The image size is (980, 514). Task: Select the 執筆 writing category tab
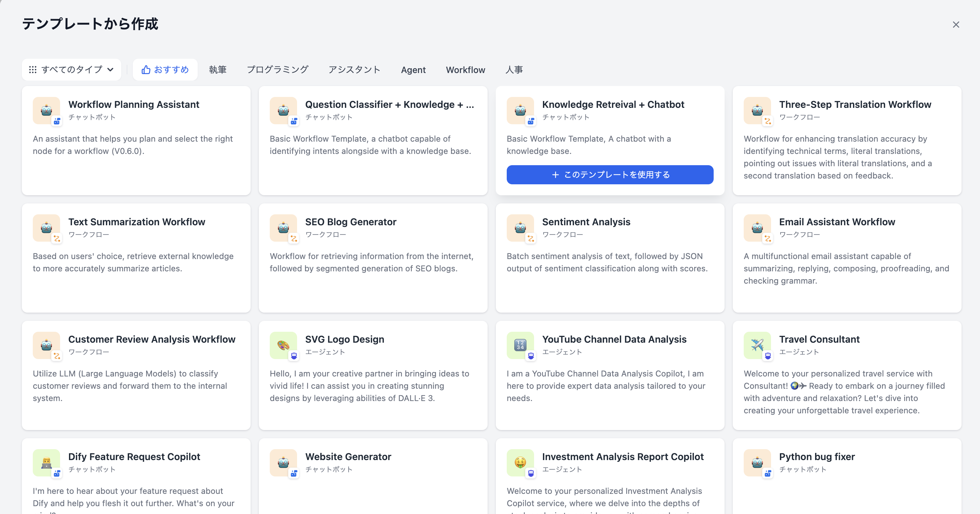click(x=218, y=70)
